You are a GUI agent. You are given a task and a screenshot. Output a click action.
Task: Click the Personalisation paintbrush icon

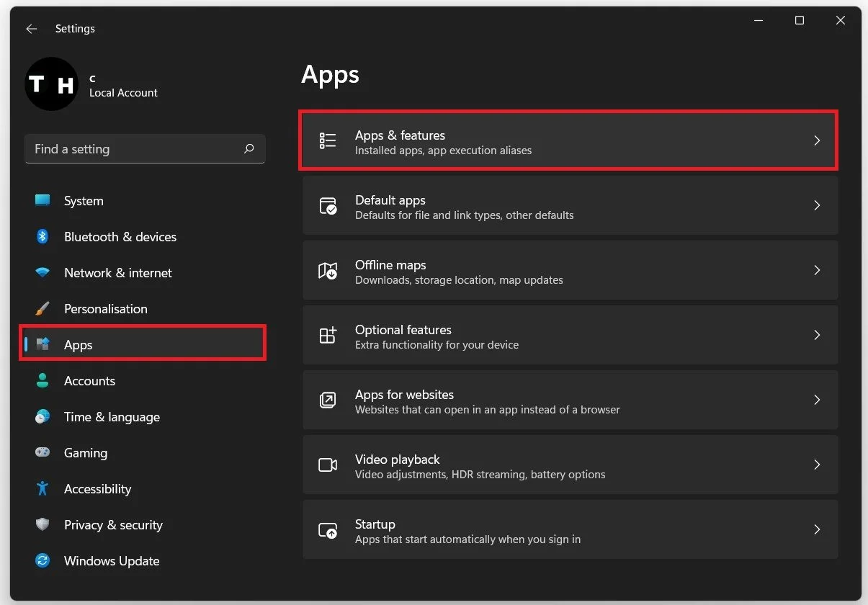[x=42, y=309]
